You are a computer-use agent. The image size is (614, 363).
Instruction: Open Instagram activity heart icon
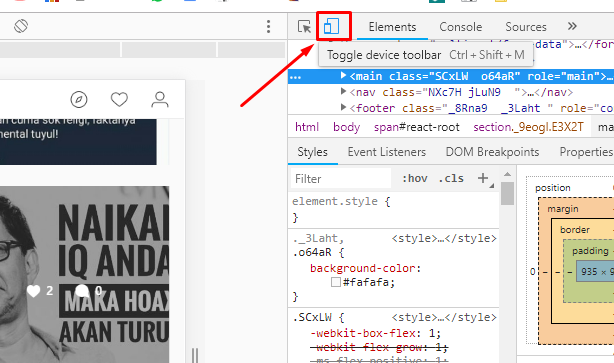tap(119, 99)
